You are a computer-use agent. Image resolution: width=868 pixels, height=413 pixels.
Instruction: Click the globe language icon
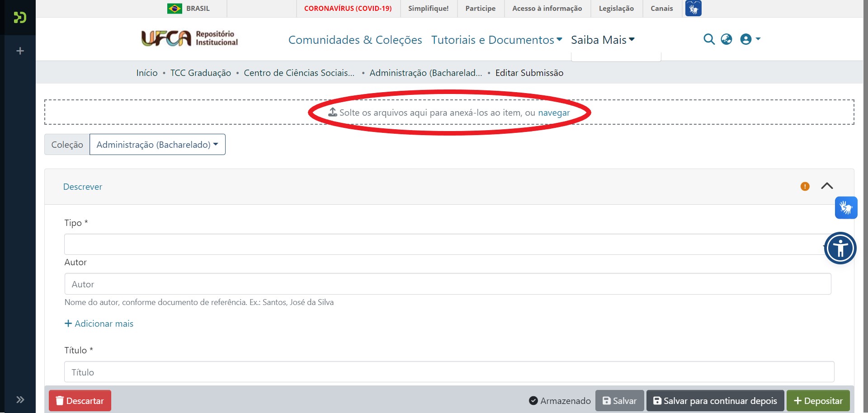coord(726,39)
